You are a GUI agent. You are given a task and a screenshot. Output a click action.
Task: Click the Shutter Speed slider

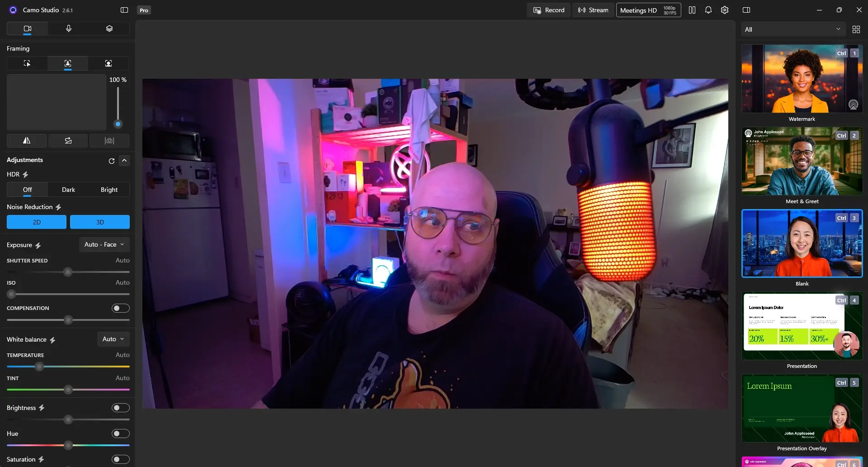(x=68, y=272)
